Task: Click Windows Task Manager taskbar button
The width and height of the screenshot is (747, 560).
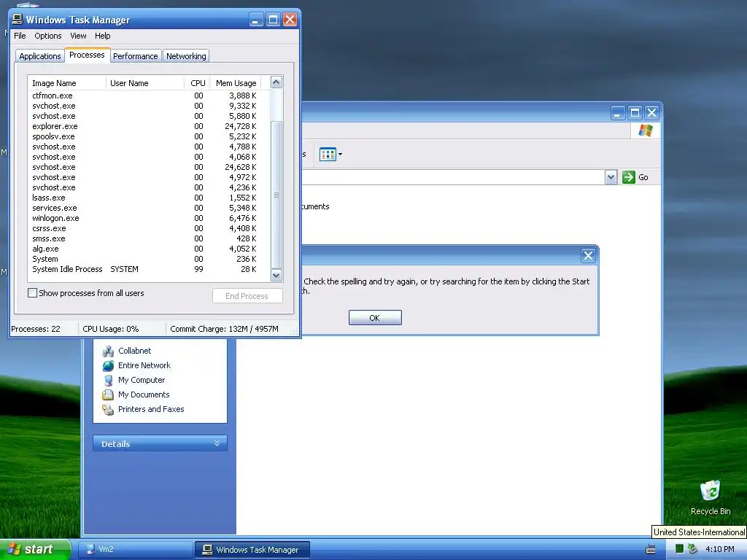Action: [252, 550]
